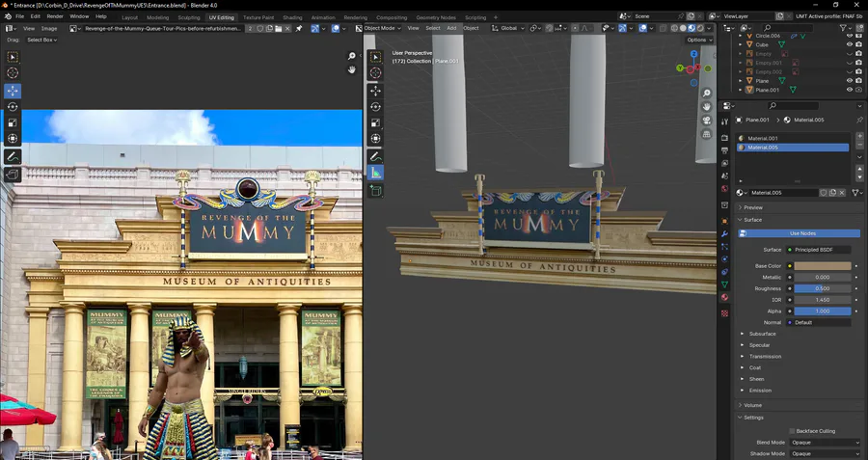
Task: Click the image editor zoom magnifier icon
Action: coord(351,56)
